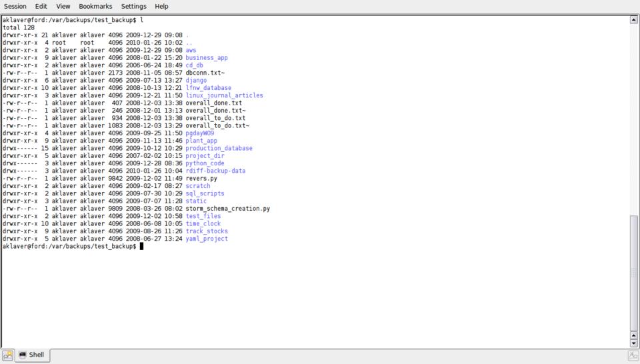Click the linux_journal_articles directory name
640x364 pixels.
224,95
